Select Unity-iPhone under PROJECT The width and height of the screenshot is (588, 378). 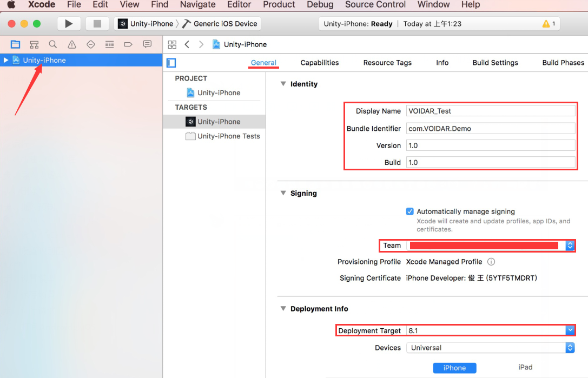[x=214, y=92]
